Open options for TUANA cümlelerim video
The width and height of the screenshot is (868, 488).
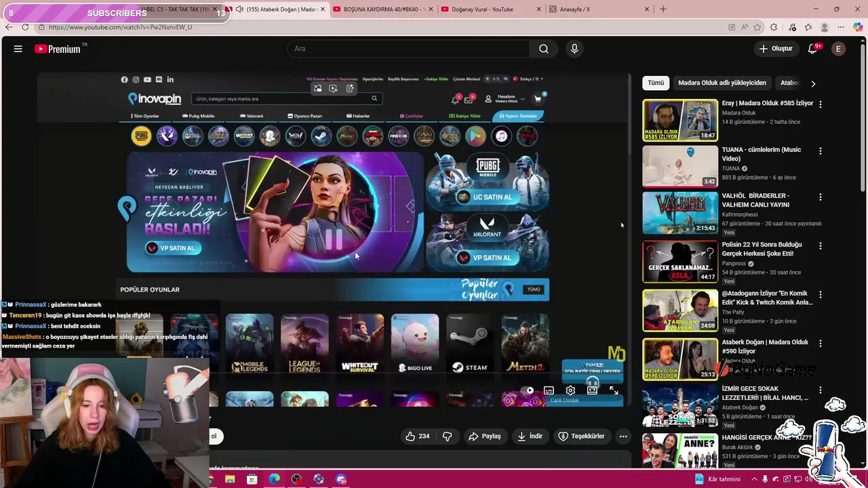(x=821, y=150)
